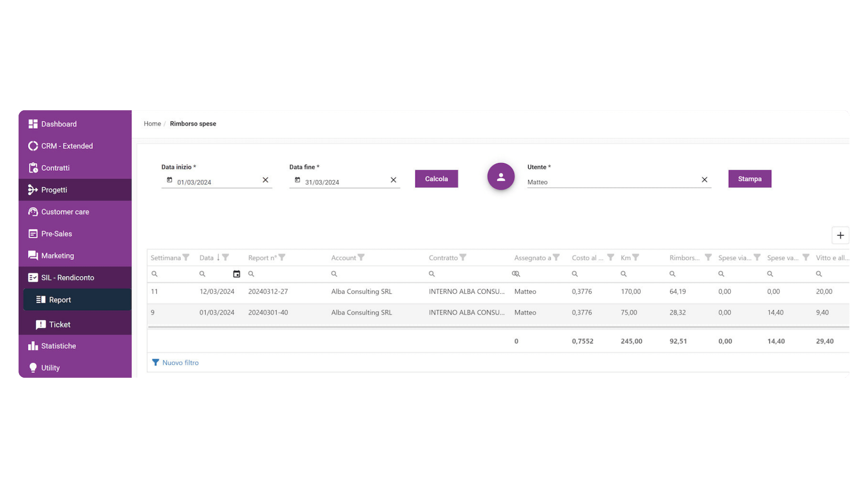Image resolution: width=868 pixels, height=488 pixels.
Task: Clear the Data fine date field
Action: pos(393,180)
